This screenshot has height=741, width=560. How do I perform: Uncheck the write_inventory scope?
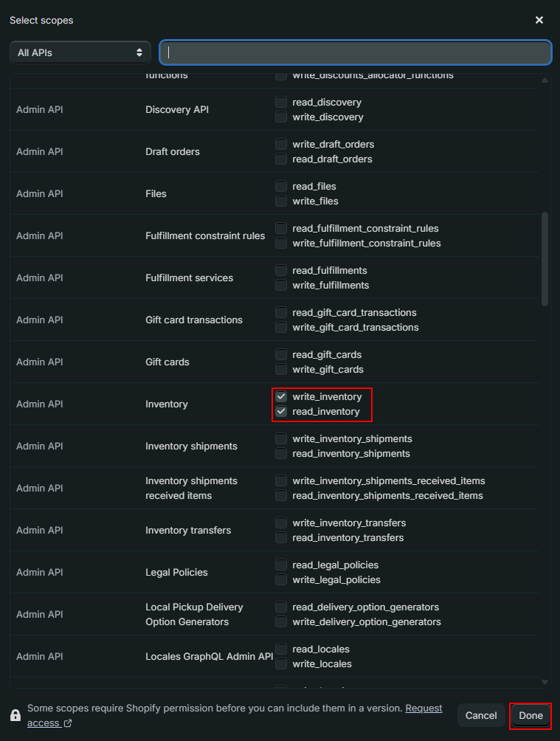click(x=281, y=397)
